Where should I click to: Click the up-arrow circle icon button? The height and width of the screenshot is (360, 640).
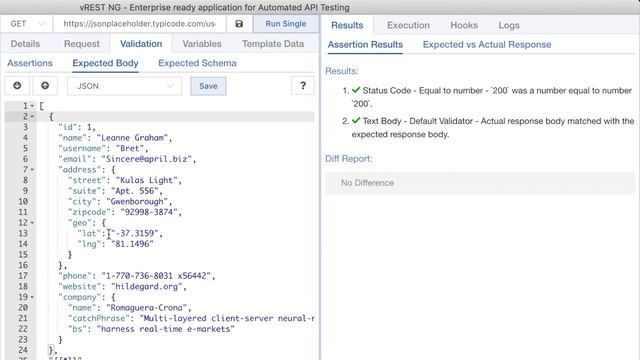[x=45, y=86]
